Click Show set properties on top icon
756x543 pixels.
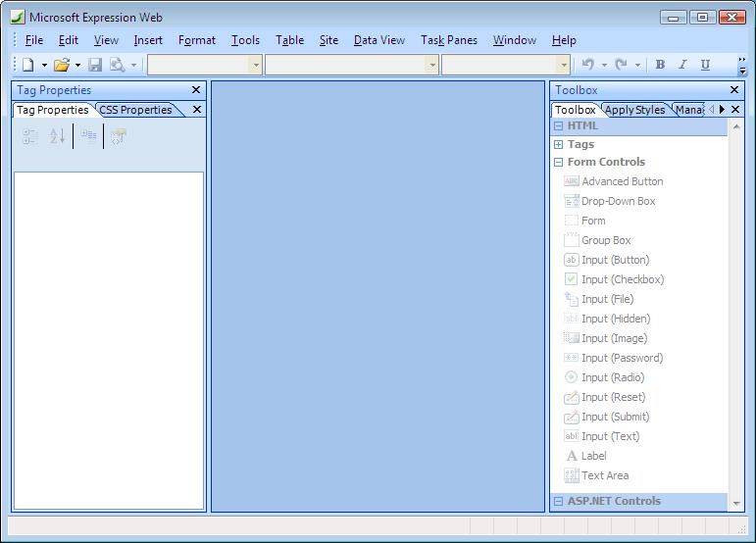(x=88, y=136)
